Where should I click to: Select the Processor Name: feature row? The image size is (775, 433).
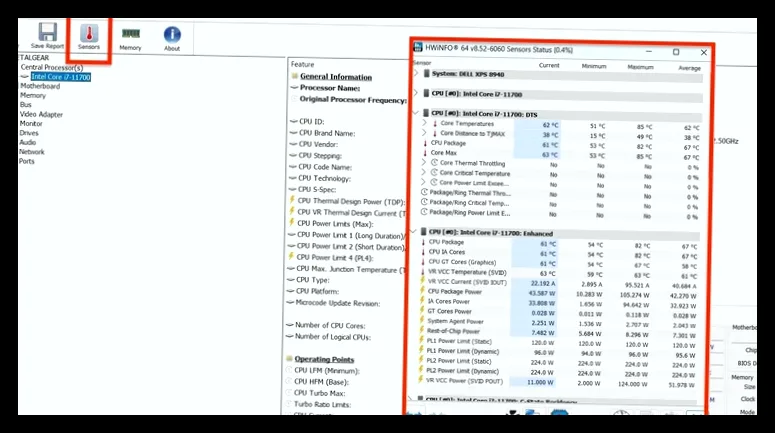[330, 88]
